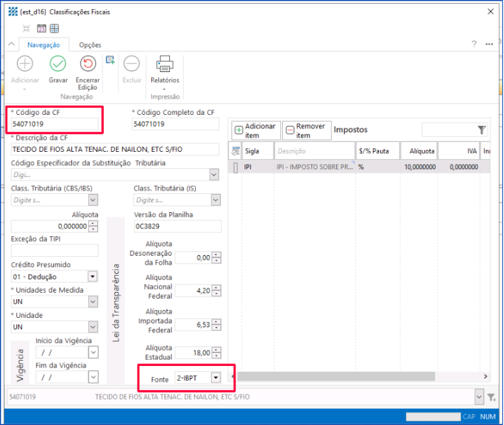The width and height of the screenshot is (504, 425).
Task: Click the collapse arrows icon in top bar
Action: tap(27, 29)
